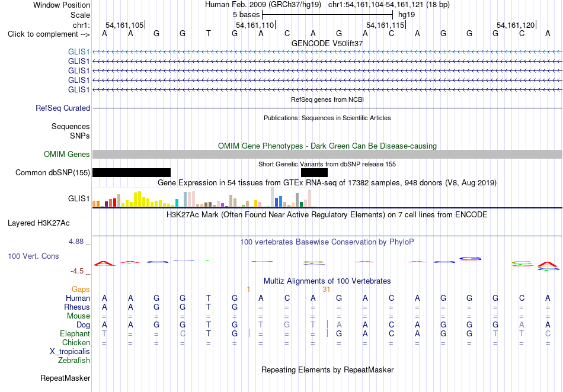Click position marker 54,161,105 on the ruler
Image resolution: width=563 pixels, height=392 pixels.
point(125,25)
